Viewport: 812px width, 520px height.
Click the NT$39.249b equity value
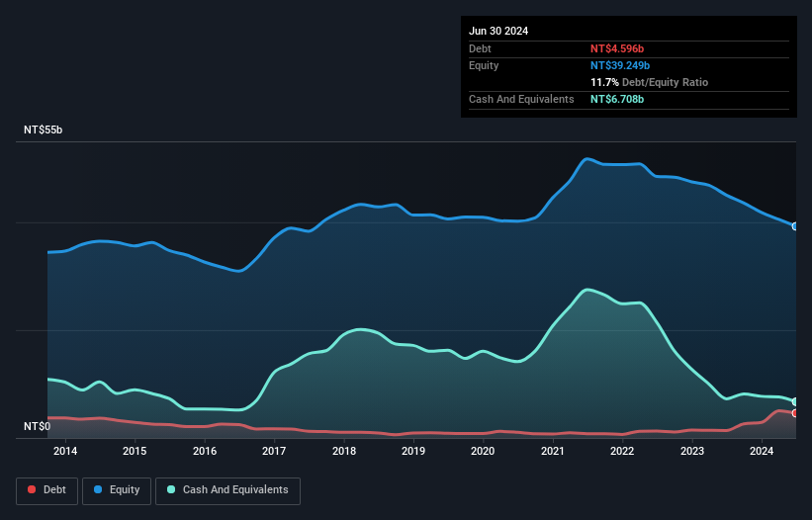click(620, 65)
